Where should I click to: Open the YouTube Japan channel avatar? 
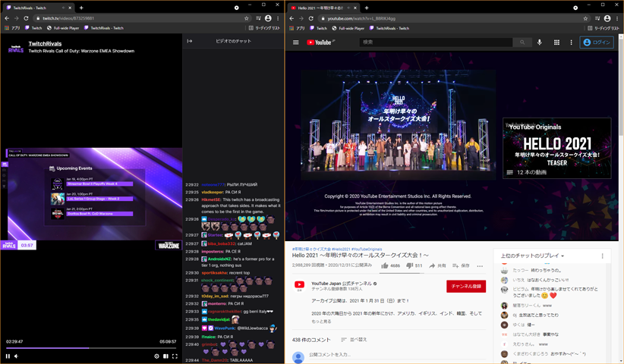tap(300, 285)
